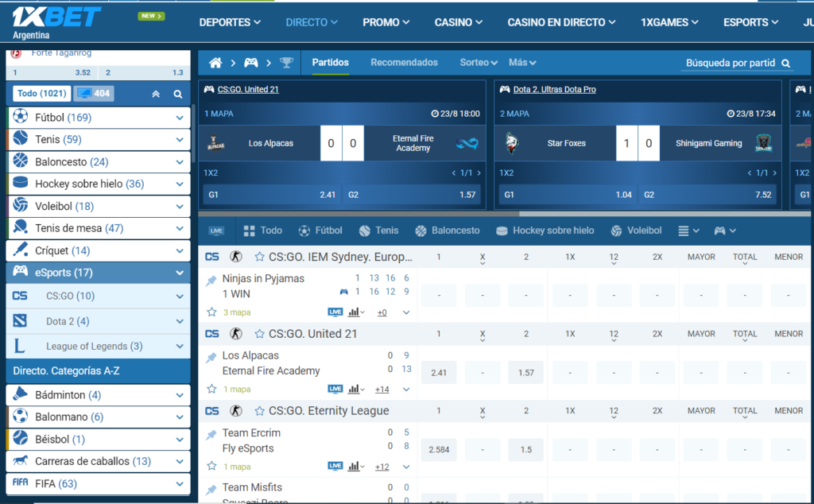The image size is (814, 504).
Task: Open the DEPORTES menu
Action: [230, 22]
